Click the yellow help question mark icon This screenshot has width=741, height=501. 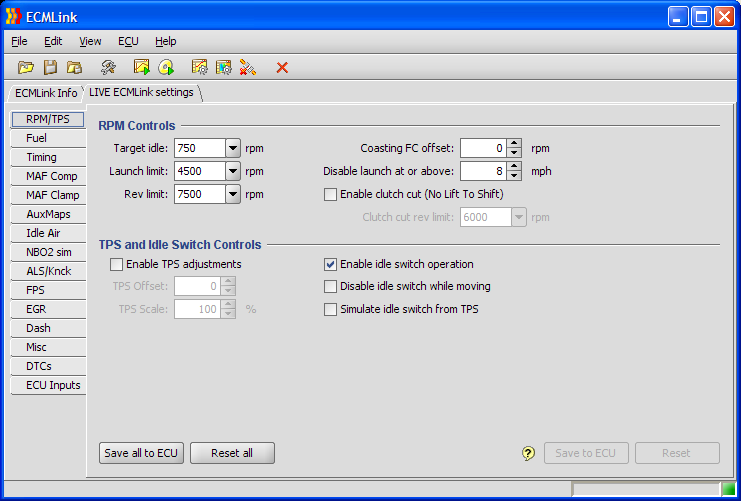pos(529,453)
